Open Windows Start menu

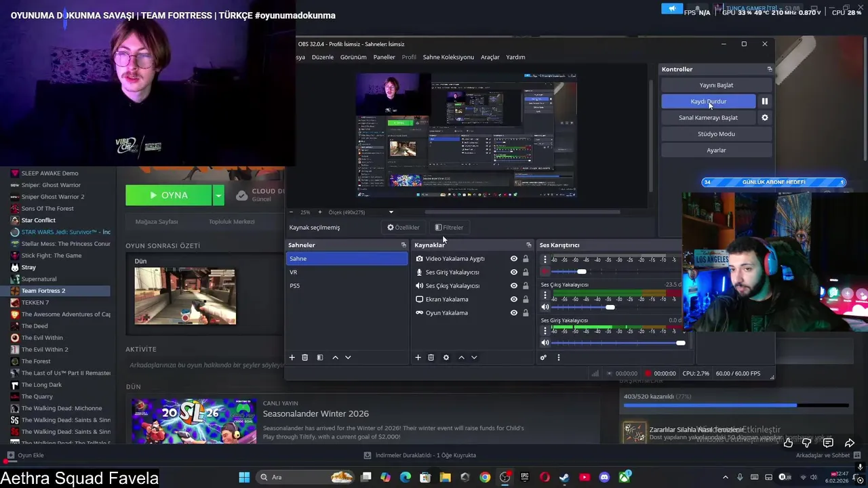click(244, 477)
